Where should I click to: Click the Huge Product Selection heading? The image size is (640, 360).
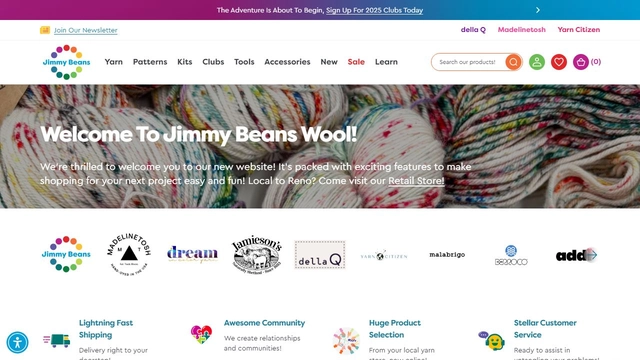point(395,329)
